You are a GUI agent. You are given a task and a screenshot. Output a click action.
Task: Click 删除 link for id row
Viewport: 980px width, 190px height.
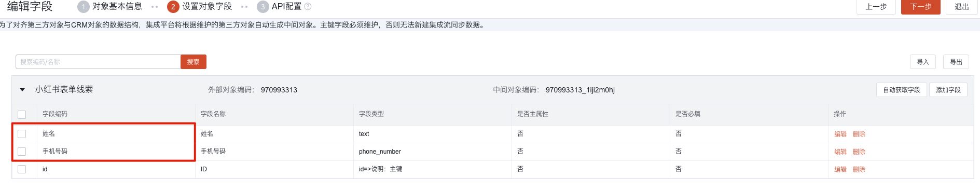[859, 169]
